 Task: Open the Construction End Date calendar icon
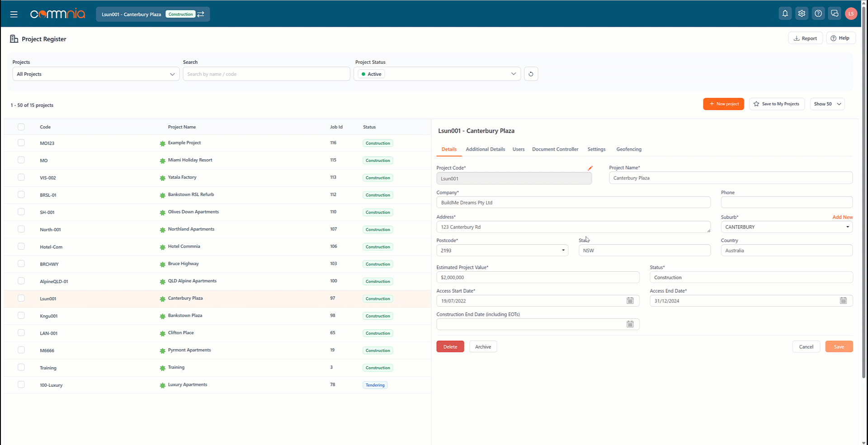click(630, 324)
